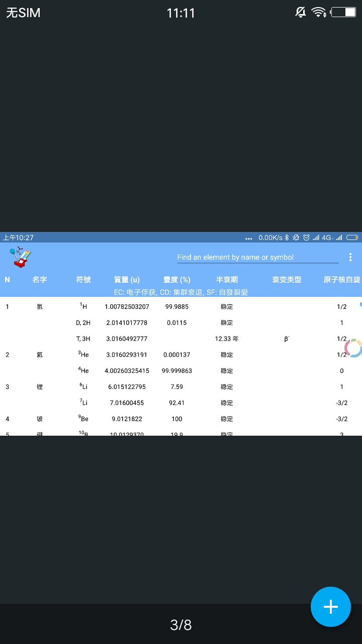Select the T, 3H tritium row
The width and height of the screenshot is (362, 644).
coord(83,339)
